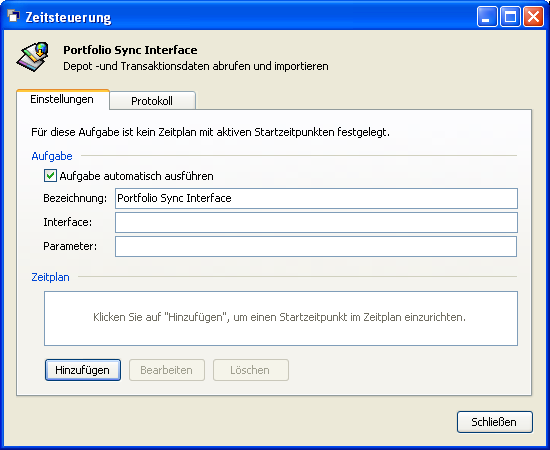Click into the empty Interface field

(316, 222)
